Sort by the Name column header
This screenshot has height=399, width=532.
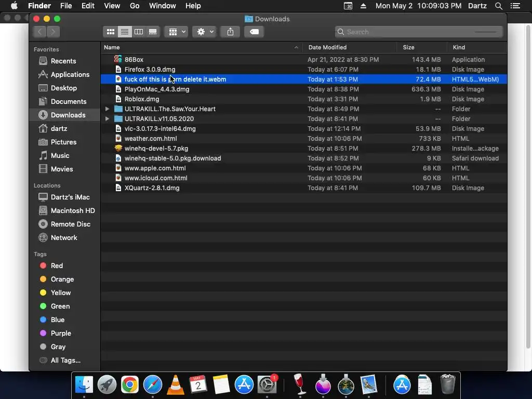(x=202, y=47)
